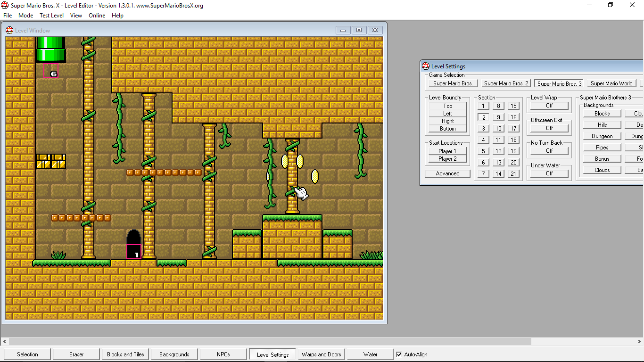Set the Bottom level boundary
The height and width of the screenshot is (362, 644).
pyautogui.click(x=448, y=129)
